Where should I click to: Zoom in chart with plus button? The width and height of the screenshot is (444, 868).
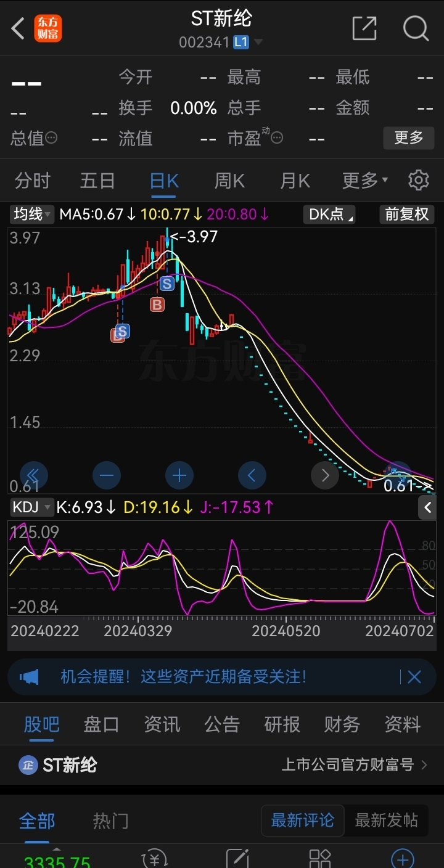coord(179,475)
